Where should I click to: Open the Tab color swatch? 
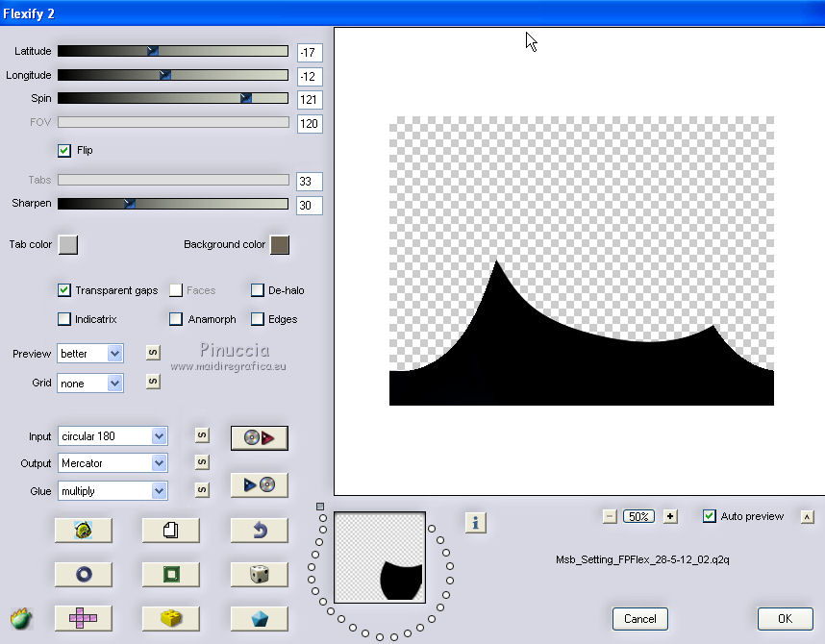68,245
